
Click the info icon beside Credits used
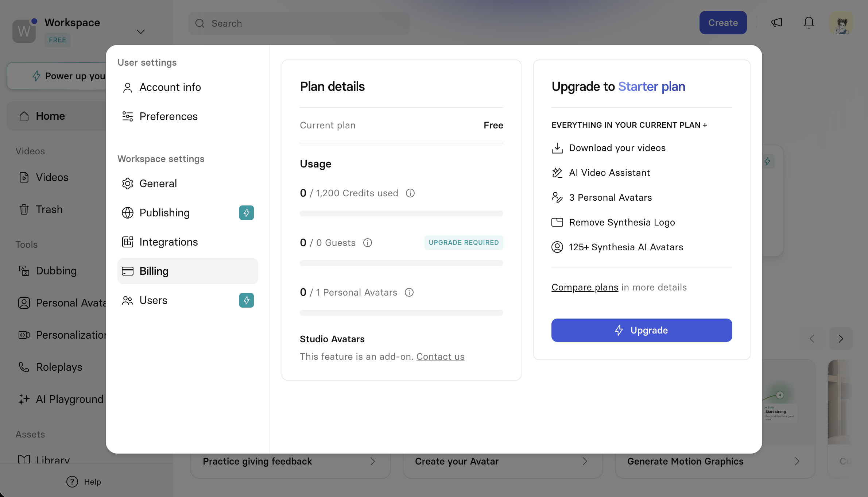[410, 193]
